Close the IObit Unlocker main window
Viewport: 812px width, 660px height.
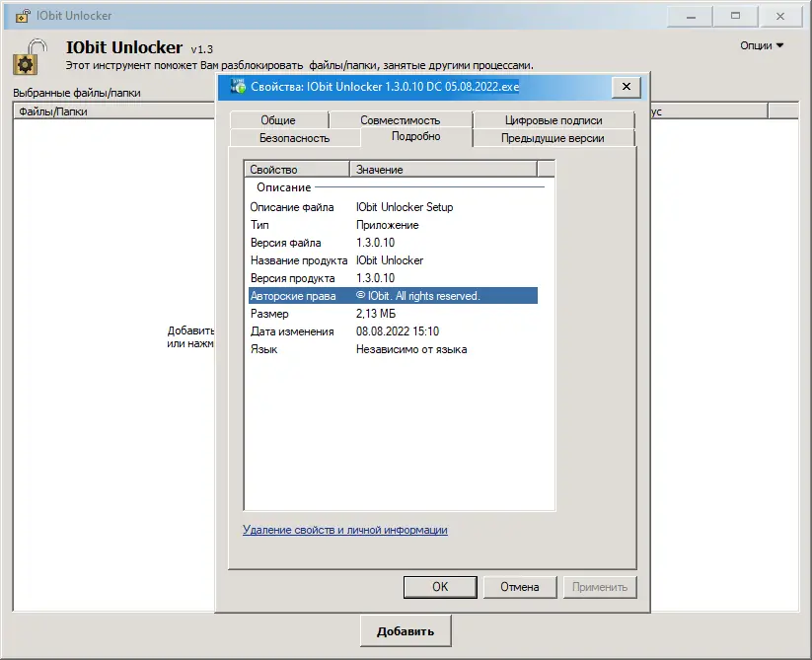pyautogui.click(x=780, y=17)
